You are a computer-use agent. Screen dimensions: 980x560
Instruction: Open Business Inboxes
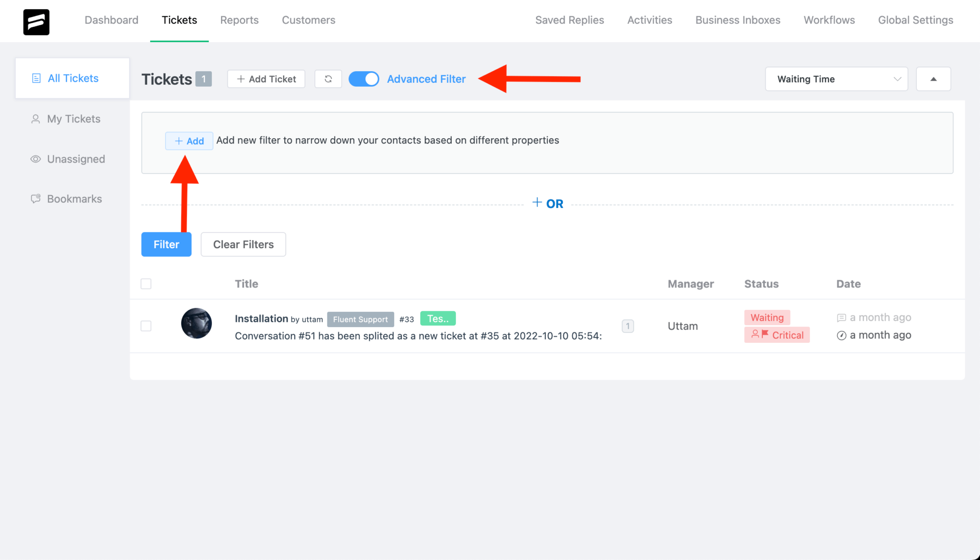(x=738, y=20)
